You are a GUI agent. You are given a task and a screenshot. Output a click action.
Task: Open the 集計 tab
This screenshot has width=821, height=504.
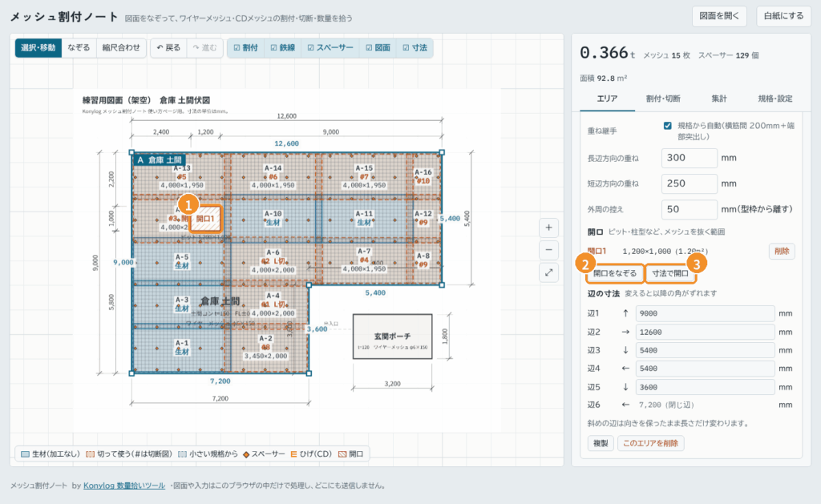coord(719,99)
